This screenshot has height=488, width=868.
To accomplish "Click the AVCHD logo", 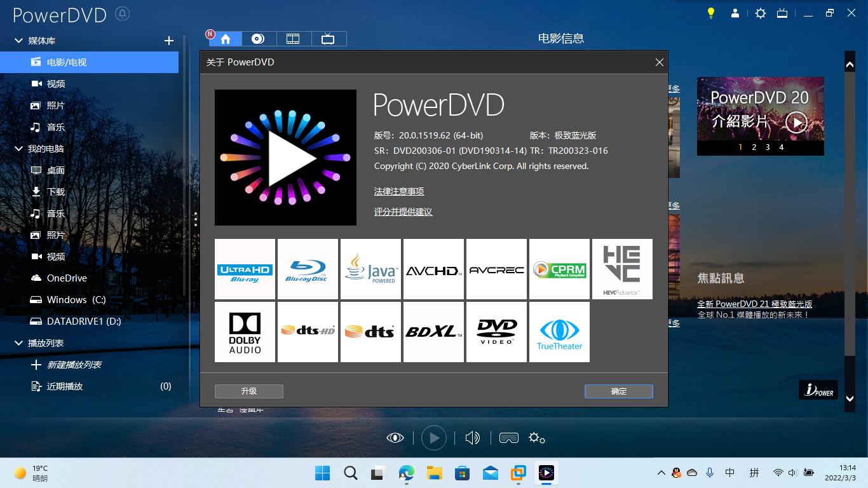I will (433, 269).
